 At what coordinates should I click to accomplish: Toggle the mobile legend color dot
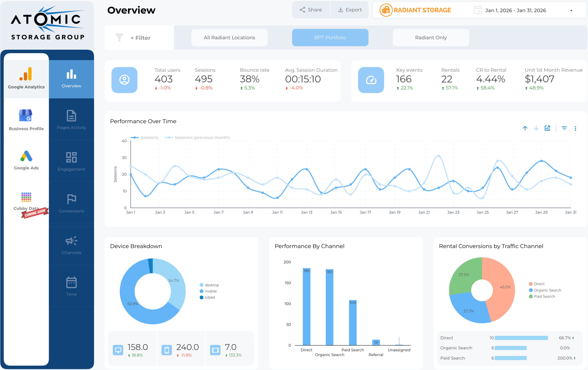pyautogui.click(x=201, y=291)
